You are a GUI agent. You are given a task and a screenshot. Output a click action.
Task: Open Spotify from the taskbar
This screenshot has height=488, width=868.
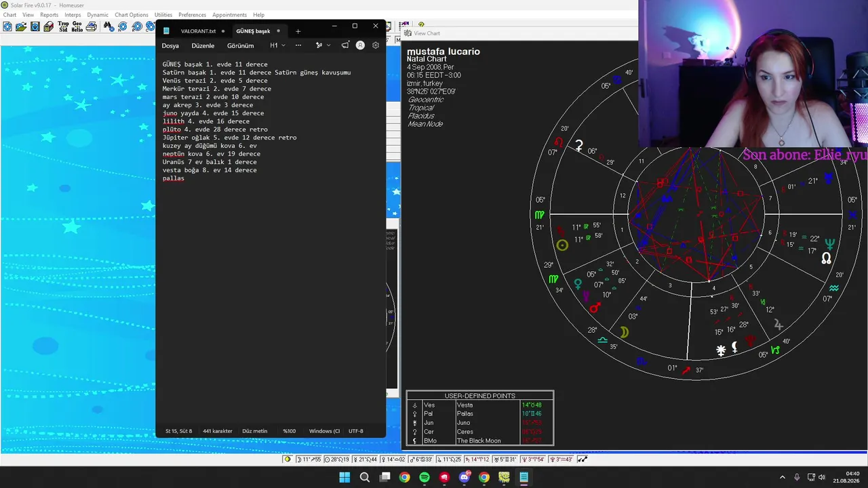pyautogui.click(x=425, y=477)
